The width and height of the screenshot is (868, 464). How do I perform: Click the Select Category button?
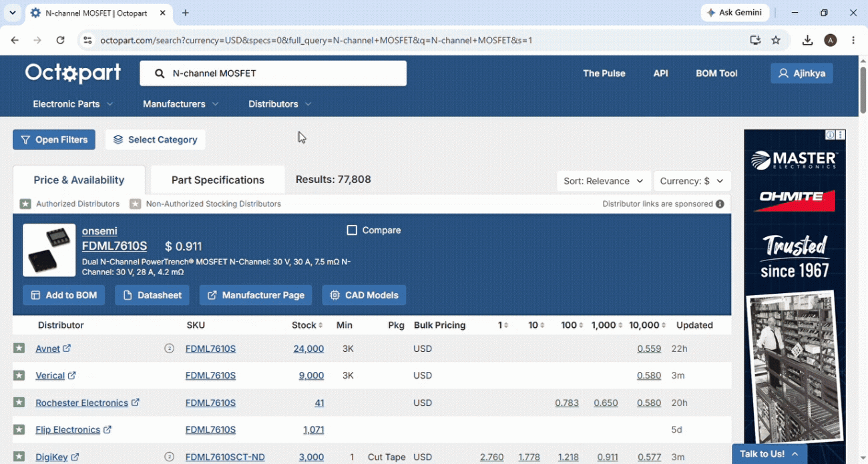(x=155, y=140)
